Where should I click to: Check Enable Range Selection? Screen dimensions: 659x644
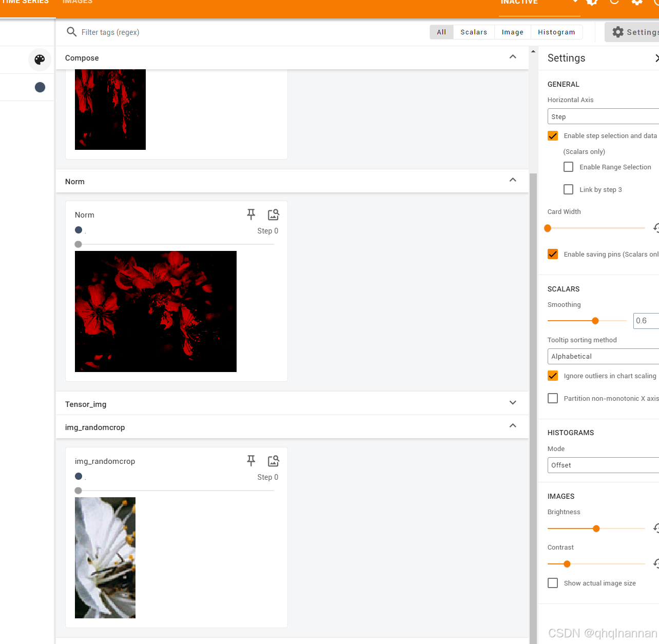tap(569, 167)
